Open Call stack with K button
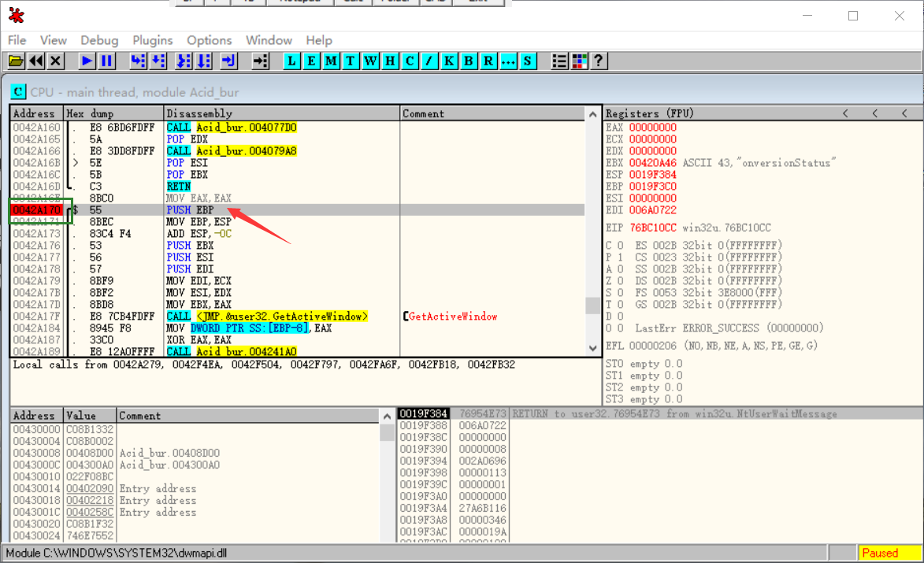The width and height of the screenshot is (924, 563). pyautogui.click(x=449, y=61)
